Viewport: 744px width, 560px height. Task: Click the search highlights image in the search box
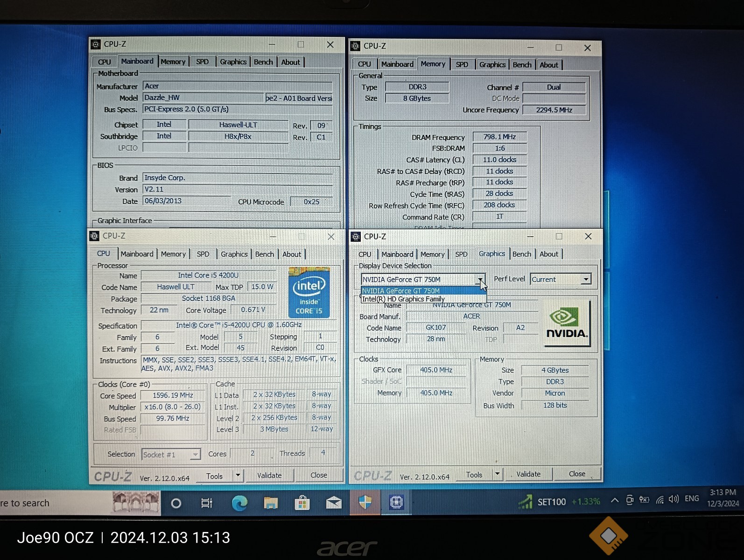(136, 502)
